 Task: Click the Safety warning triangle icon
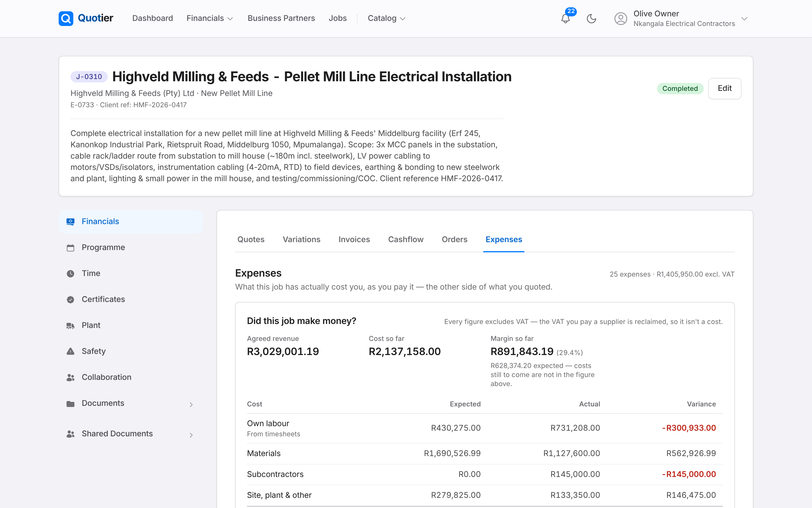click(70, 351)
